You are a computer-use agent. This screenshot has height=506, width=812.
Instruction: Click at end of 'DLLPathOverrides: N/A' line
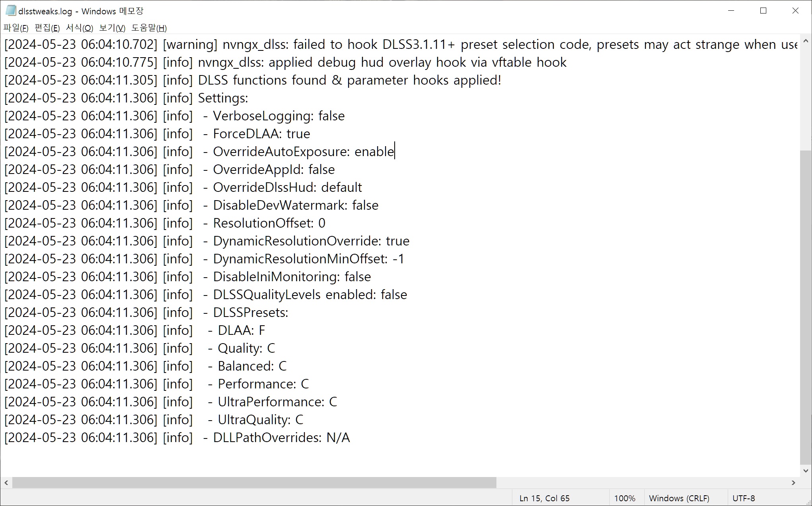[351, 438]
